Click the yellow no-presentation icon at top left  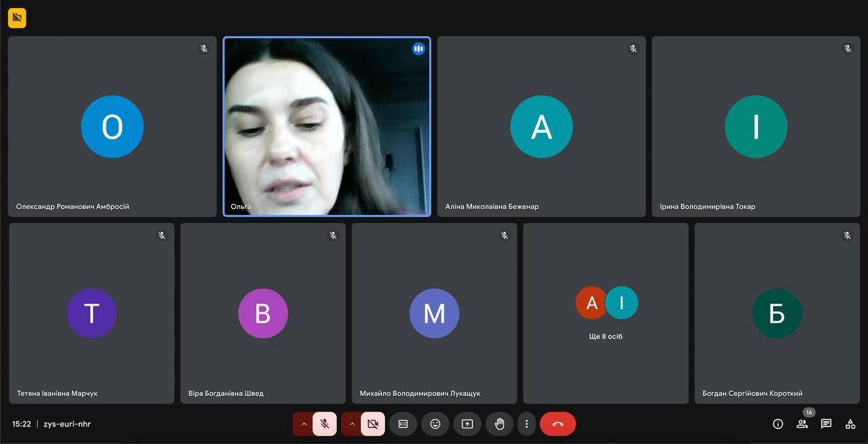17,18
